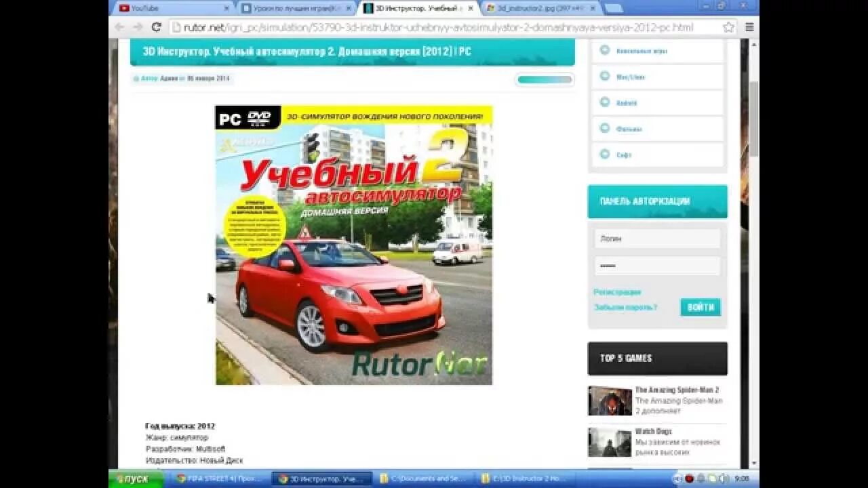The image size is (868, 488).
Task: Open the 'Watch Dogs' game link
Action: click(653, 431)
